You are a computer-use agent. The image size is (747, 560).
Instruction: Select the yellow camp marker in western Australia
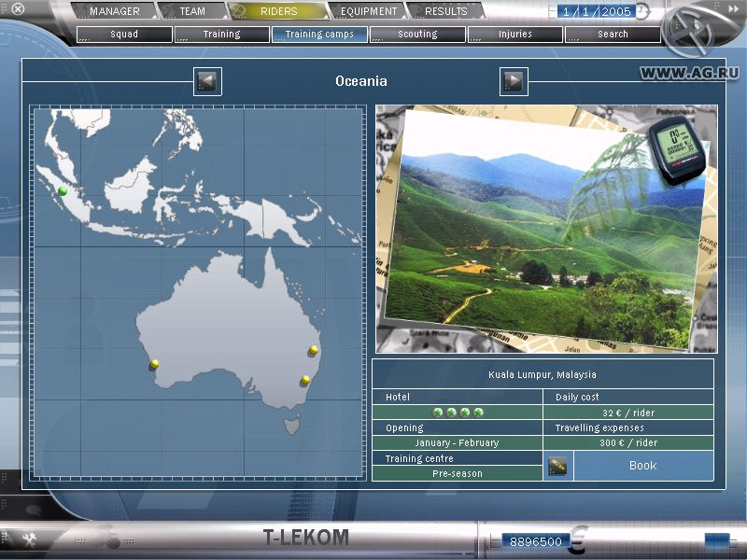154,365
